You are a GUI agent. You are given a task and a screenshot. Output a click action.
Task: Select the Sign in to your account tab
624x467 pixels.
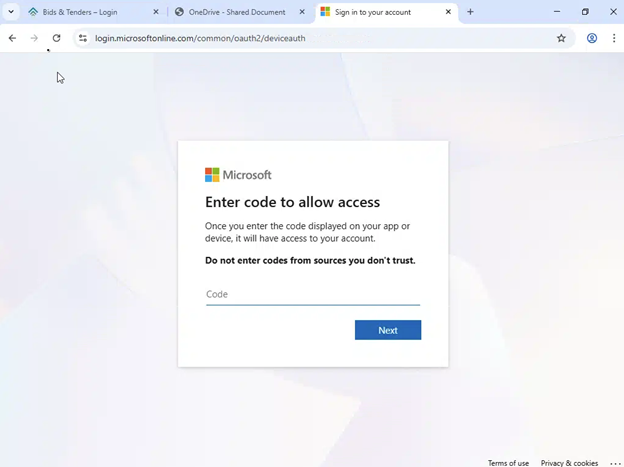(x=386, y=12)
